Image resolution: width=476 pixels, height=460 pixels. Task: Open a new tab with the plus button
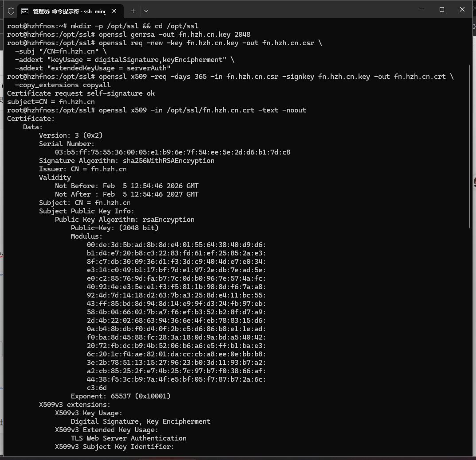[133, 11]
